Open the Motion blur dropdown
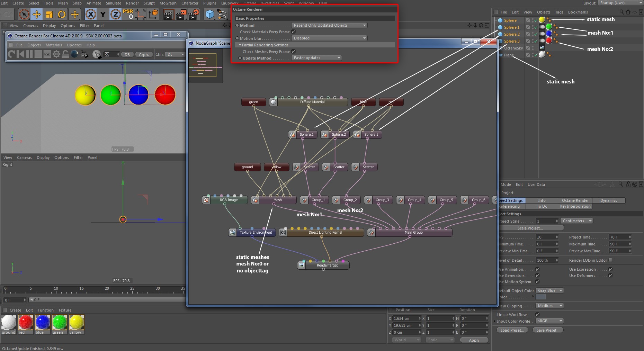The height and width of the screenshot is (351, 644). pyautogui.click(x=329, y=38)
